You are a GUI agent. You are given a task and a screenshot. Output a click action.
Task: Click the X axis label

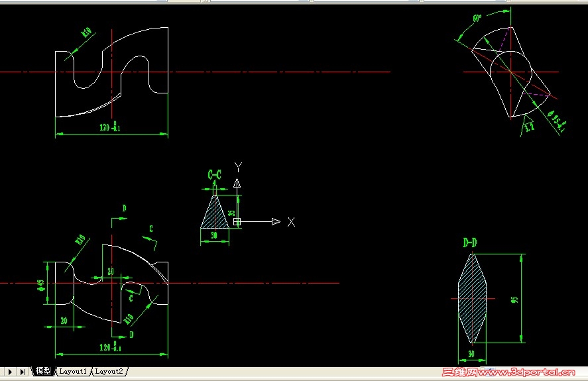[291, 222]
